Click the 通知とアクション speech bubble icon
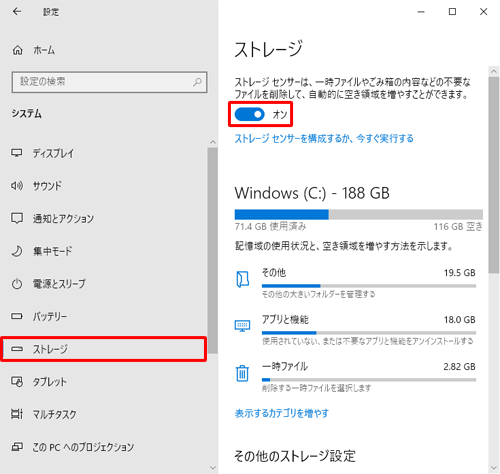Image resolution: width=500 pixels, height=474 pixels. [x=17, y=218]
